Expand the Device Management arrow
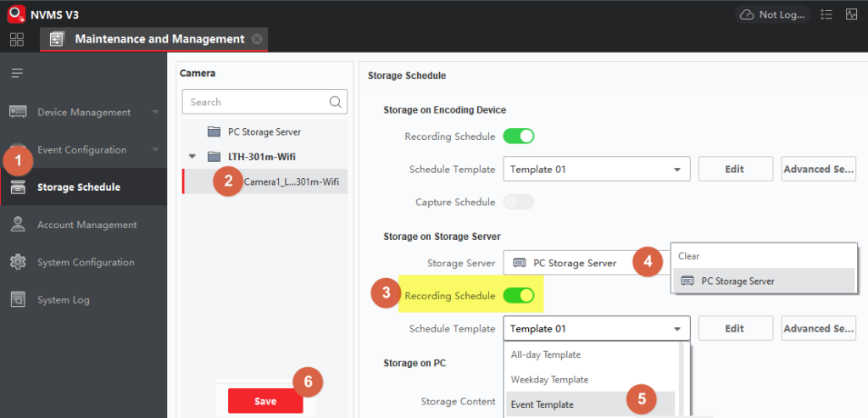 (x=156, y=113)
